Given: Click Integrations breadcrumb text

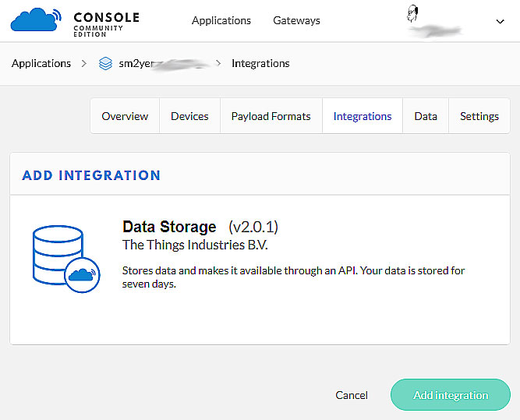Looking at the screenshot, I should (260, 63).
